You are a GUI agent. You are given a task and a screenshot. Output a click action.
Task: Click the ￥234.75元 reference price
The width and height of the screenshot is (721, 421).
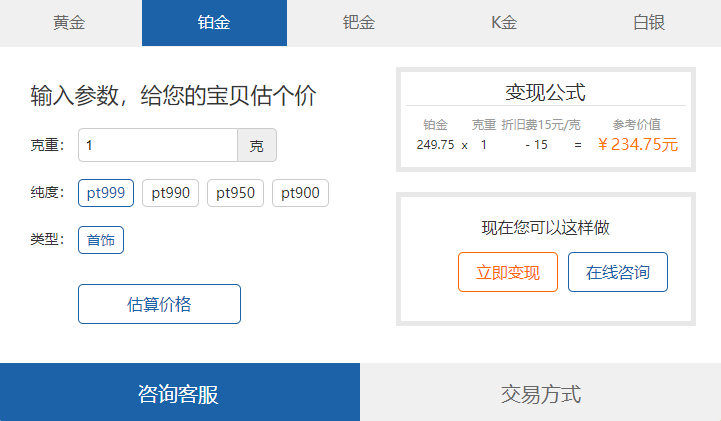[638, 145]
